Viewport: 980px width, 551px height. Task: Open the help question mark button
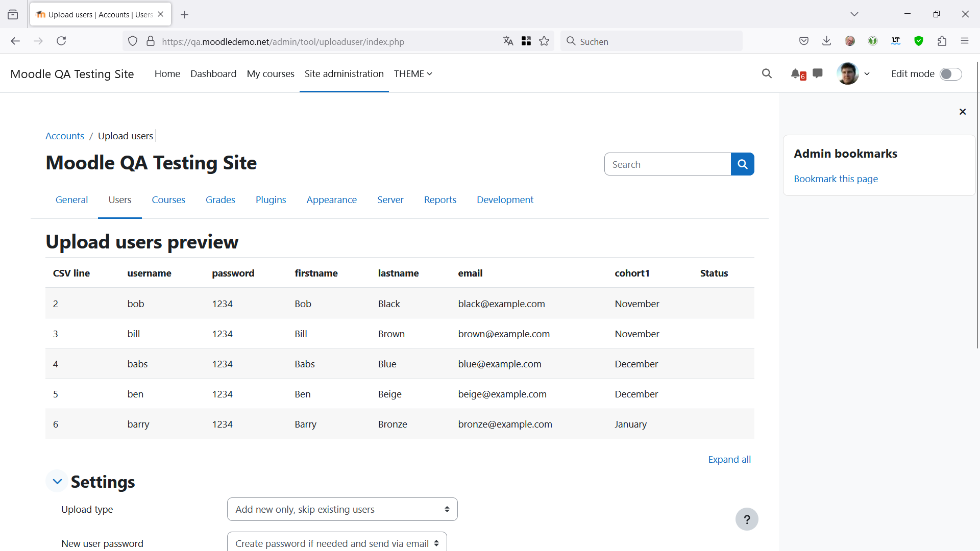747,519
